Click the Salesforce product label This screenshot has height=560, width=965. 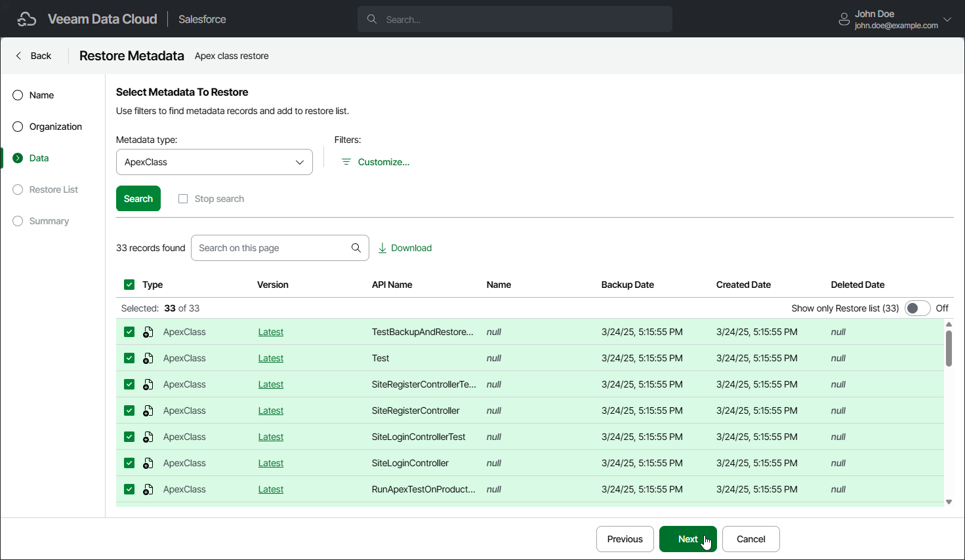(202, 19)
